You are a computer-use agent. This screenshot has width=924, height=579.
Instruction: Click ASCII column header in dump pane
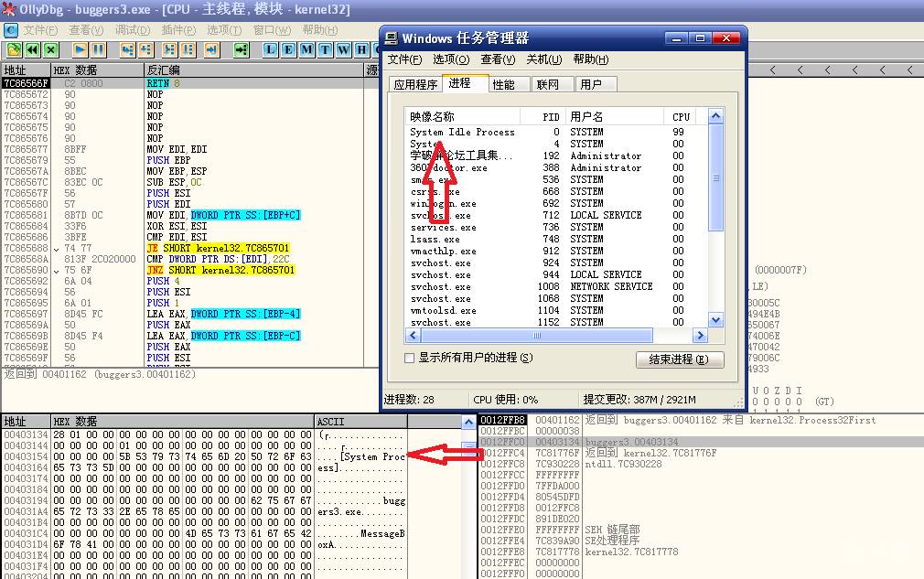(360, 422)
